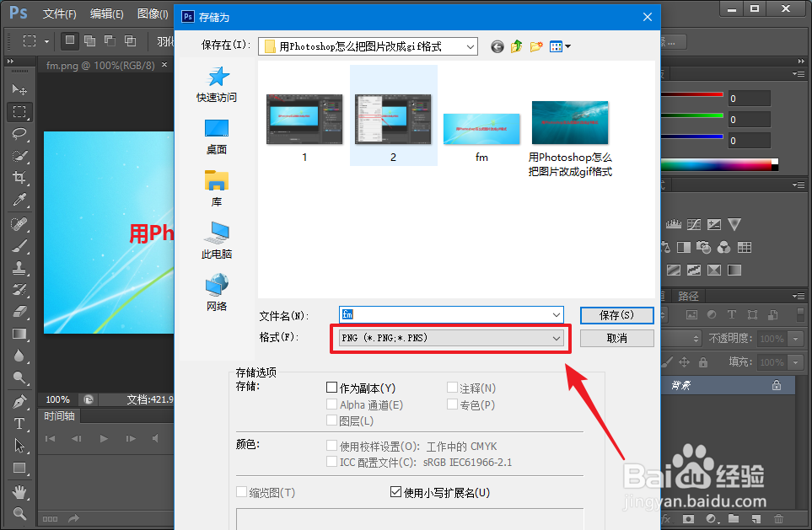This screenshot has height=530, width=812.
Task: Enable New Selection mode in options bar
Action: [x=69, y=41]
